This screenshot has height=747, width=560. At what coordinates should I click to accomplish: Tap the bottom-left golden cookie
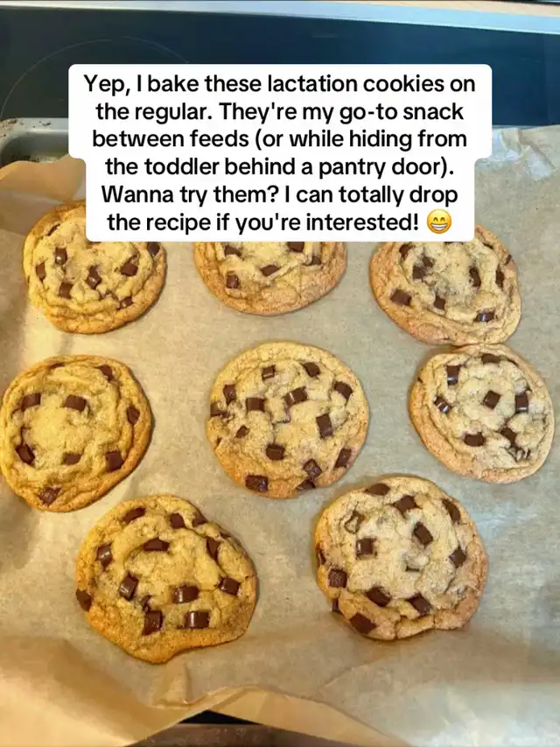[x=166, y=578]
